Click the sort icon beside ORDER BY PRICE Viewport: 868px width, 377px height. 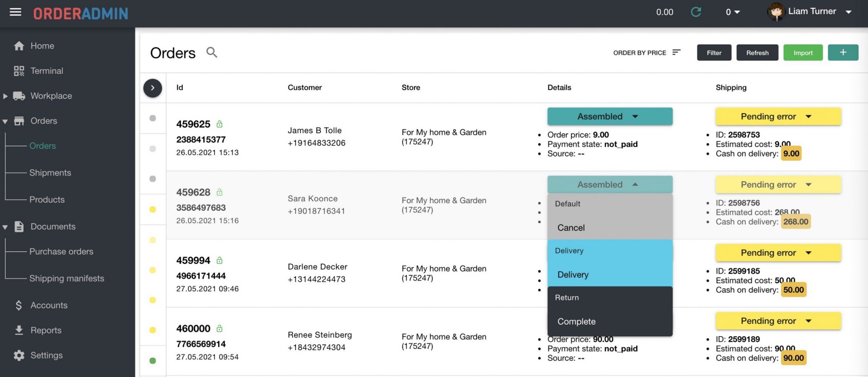676,52
